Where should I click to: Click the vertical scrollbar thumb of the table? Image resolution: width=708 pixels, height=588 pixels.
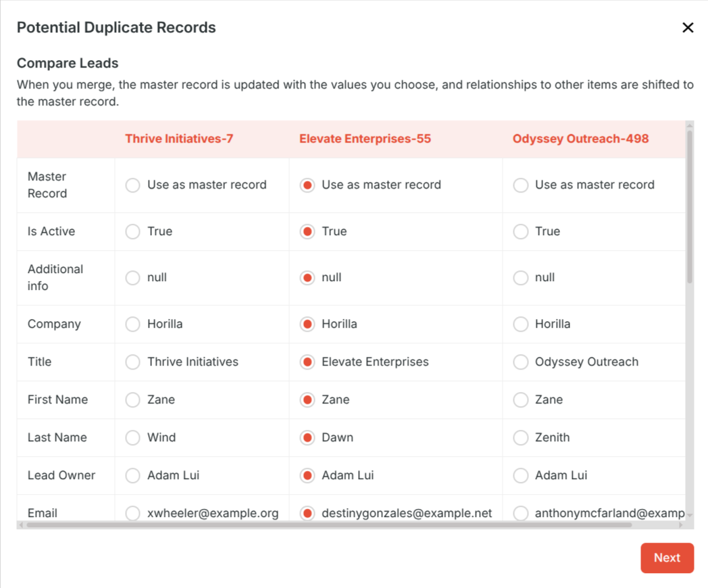click(690, 207)
